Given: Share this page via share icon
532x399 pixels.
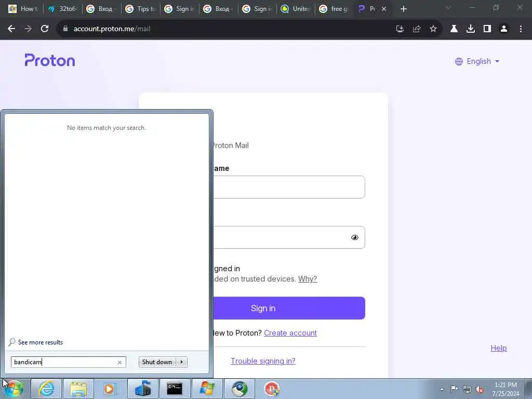Looking at the screenshot, I should [x=417, y=29].
